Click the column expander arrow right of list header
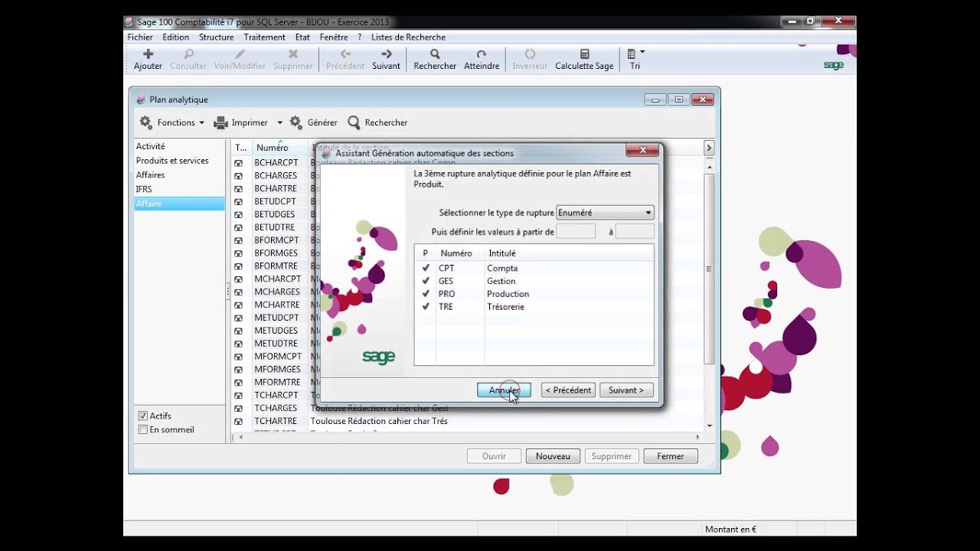This screenshot has height=551, width=980. 709,148
